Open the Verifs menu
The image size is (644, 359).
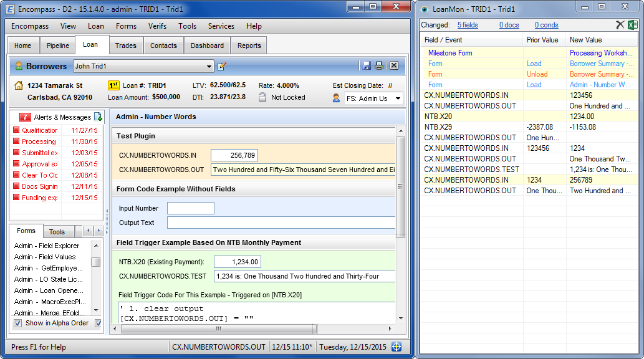[157, 26]
